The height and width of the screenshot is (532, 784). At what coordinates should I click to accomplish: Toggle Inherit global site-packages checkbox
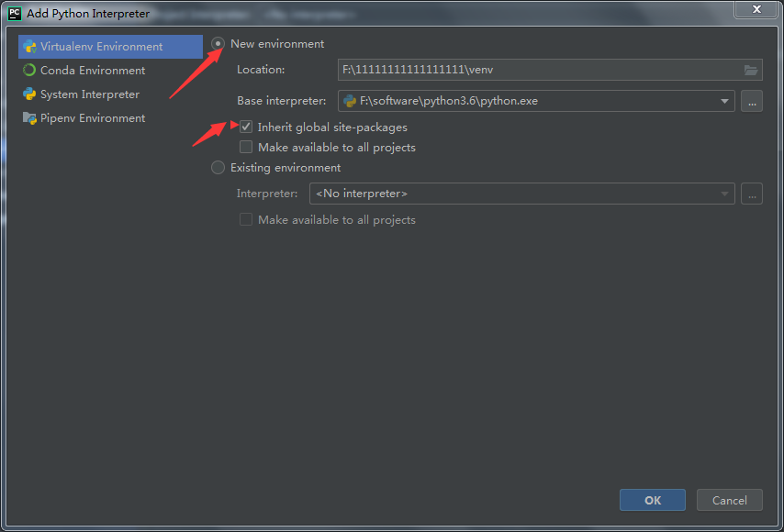[246, 127]
